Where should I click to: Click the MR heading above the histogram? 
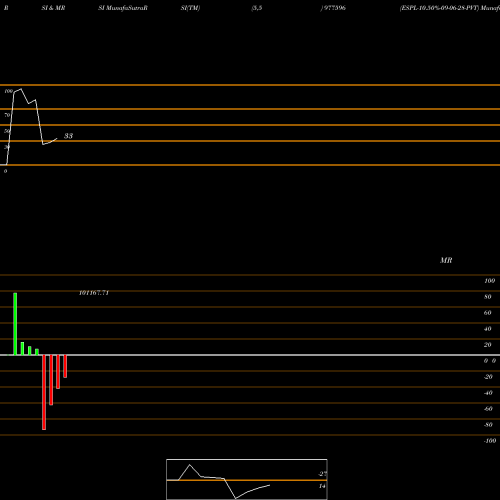click(446, 260)
